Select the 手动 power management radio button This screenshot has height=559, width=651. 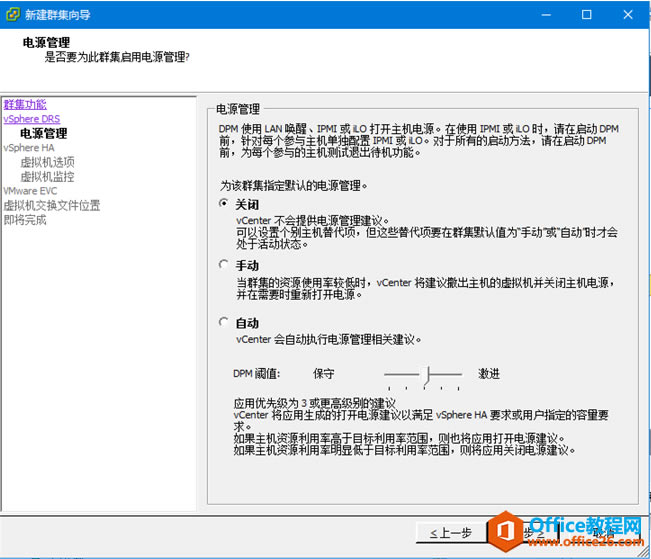pyautogui.click(x=224, y=264)
